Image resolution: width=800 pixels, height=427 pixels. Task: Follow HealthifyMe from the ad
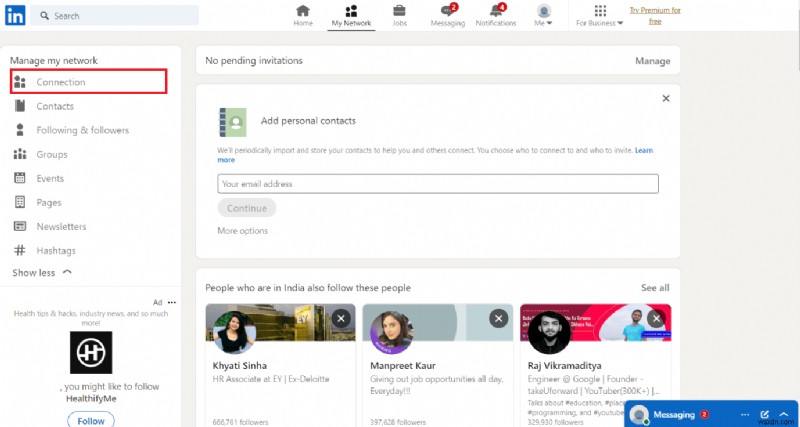[91, 421]
